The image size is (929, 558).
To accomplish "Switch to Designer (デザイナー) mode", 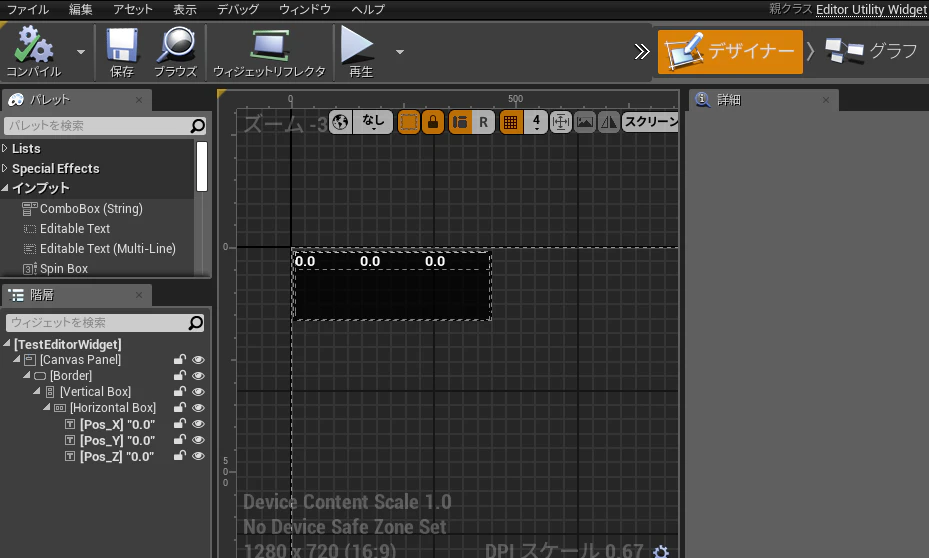I will click(x=730, y=52).
